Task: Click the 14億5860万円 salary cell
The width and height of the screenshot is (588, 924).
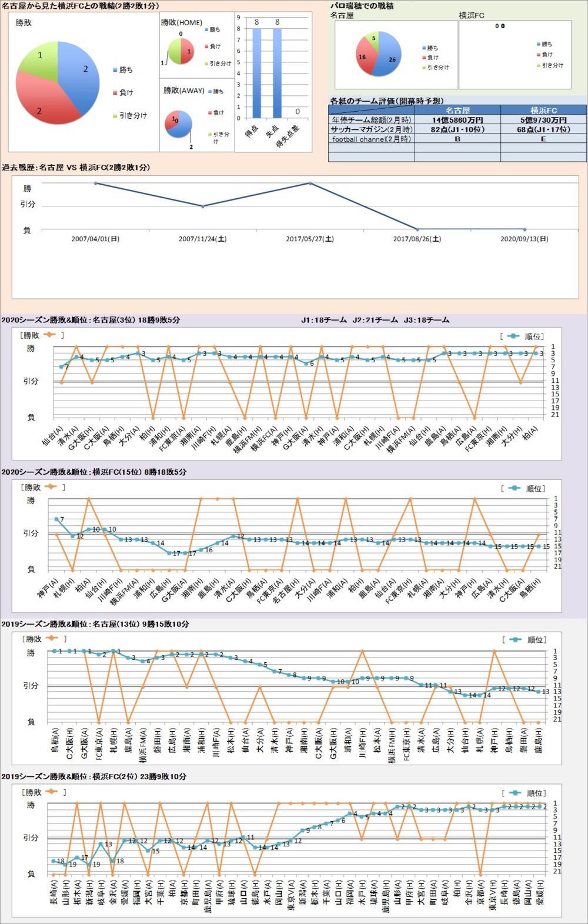Action: click(x=457, y=120)
